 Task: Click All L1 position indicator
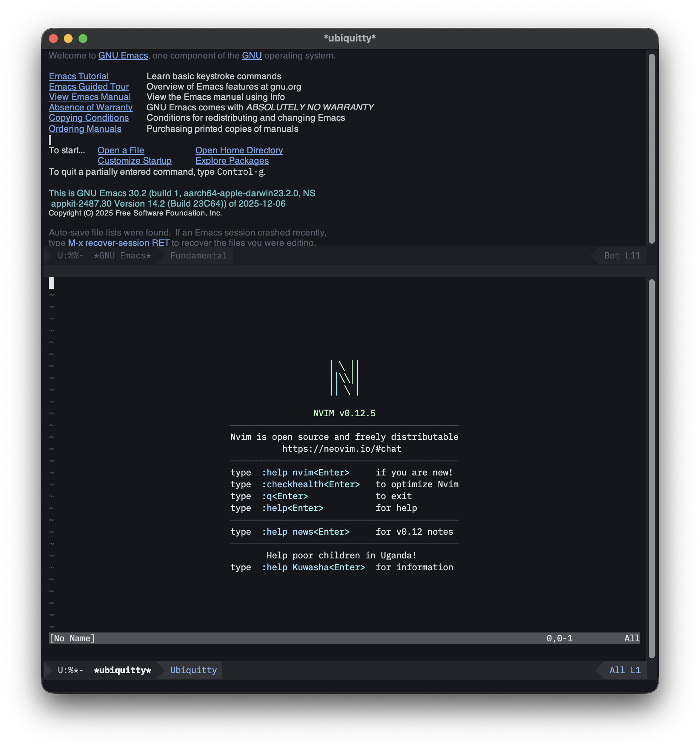pos(625,670)
